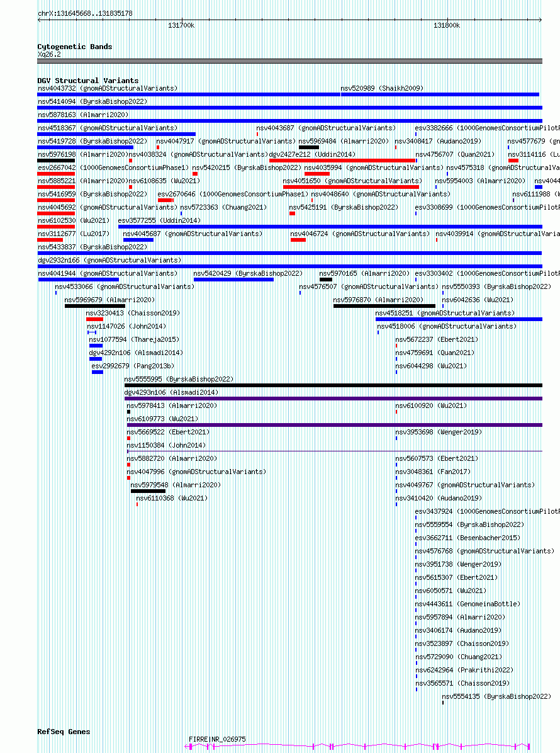Image resolution: width=560 pixels, height=753 pixels.
Task: Open nsv5420429 (ByrskaBishop2022) variant
Action: (x=248, y=273)
